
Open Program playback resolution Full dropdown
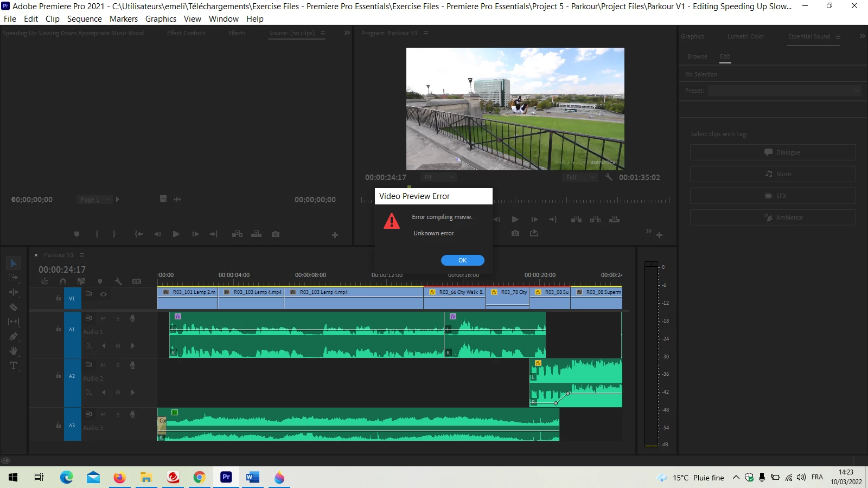(x=580, y=177)
